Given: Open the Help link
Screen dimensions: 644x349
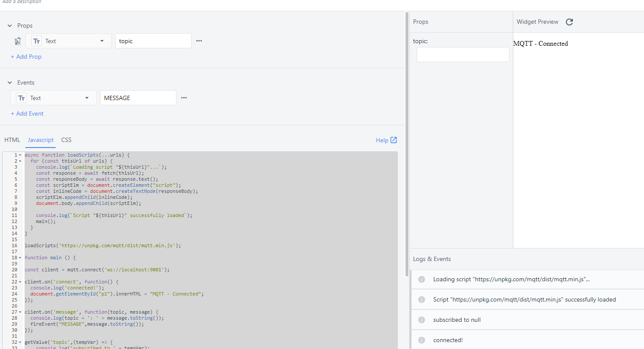Looking at the screenshot, I should click(x=386, y=140).
